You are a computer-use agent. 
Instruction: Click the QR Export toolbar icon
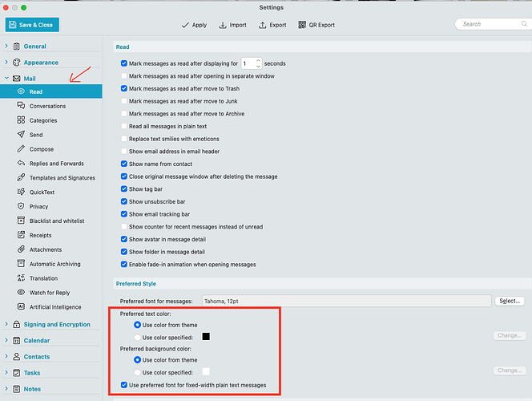point(302,25)
